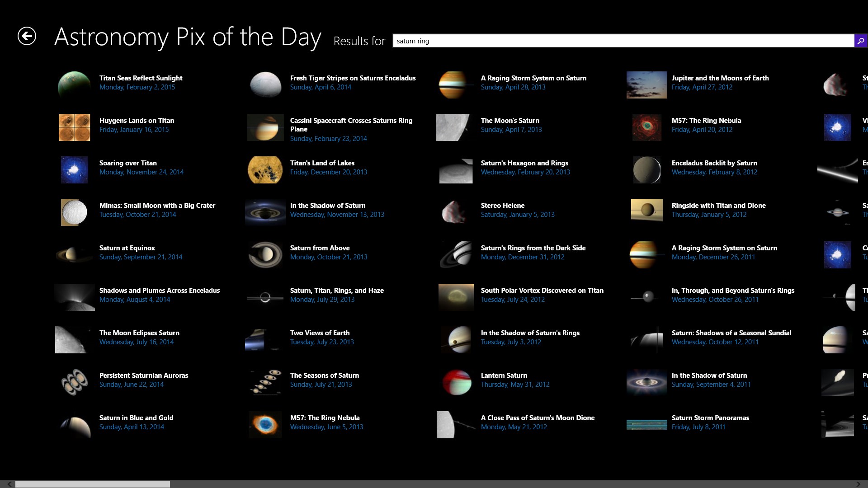
Task: Click the purple search magnifier button
Action: pos(861,41)
